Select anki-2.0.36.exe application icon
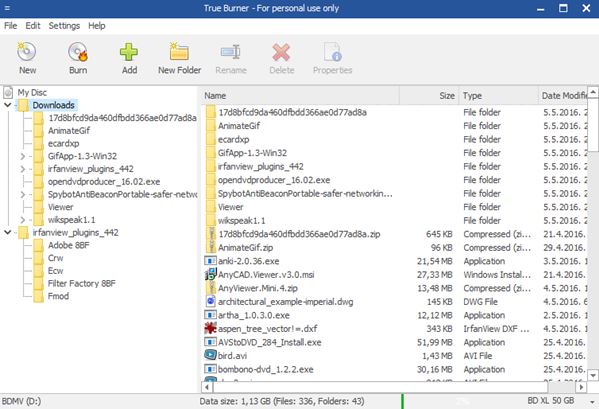Image resolution: width=599 pixels, height=409 pixels. tap(210, 261)
